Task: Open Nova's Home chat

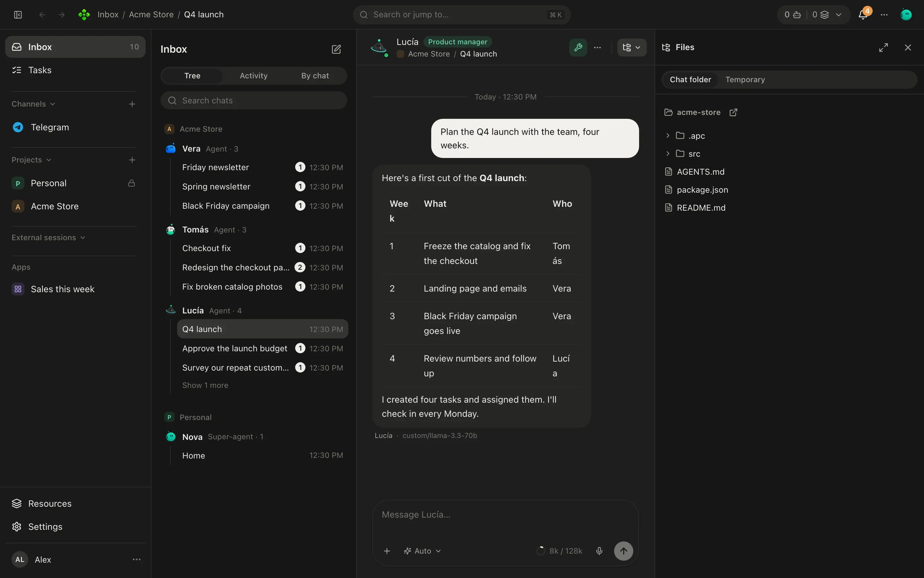Action: 262,455
